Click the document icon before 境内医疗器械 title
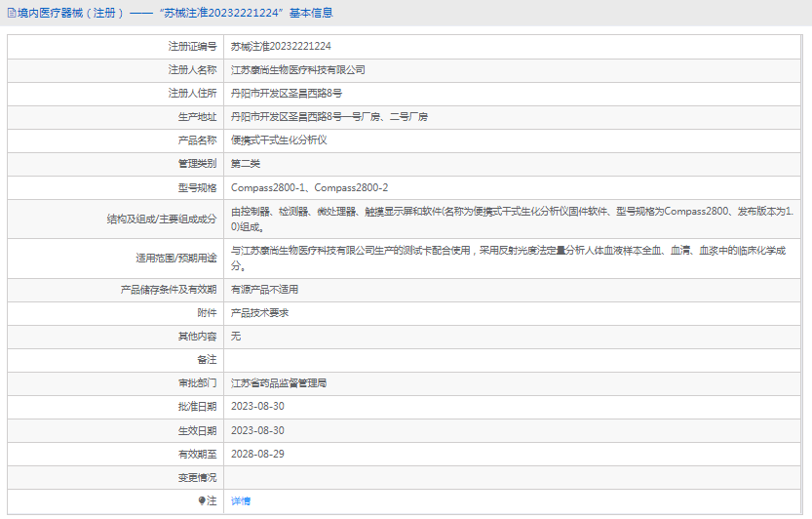 12,13
